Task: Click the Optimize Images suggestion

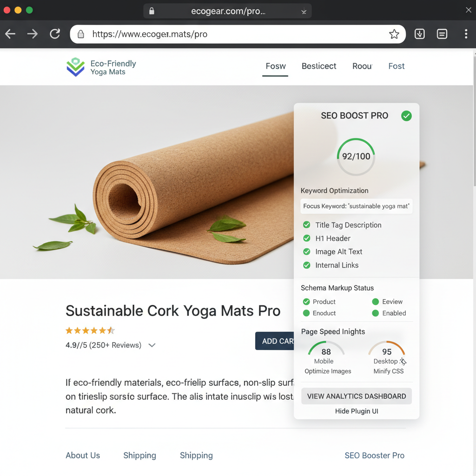Action: coord(328,371)
